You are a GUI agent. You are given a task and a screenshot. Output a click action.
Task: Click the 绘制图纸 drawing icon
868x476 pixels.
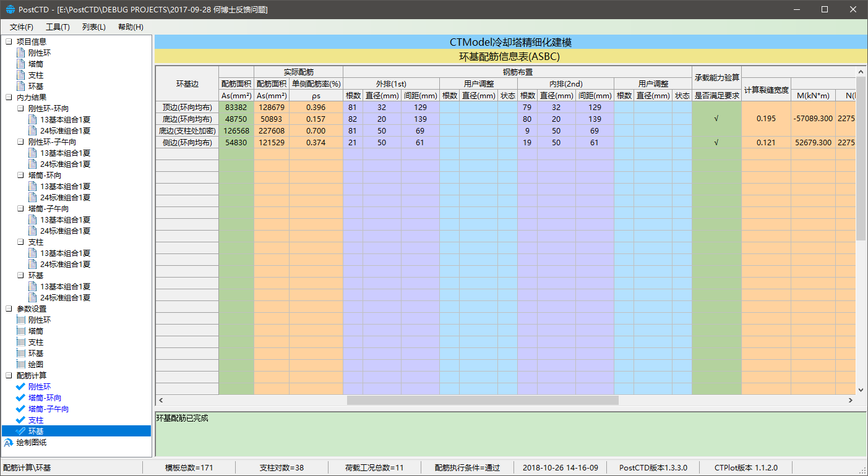pos(9,443)
